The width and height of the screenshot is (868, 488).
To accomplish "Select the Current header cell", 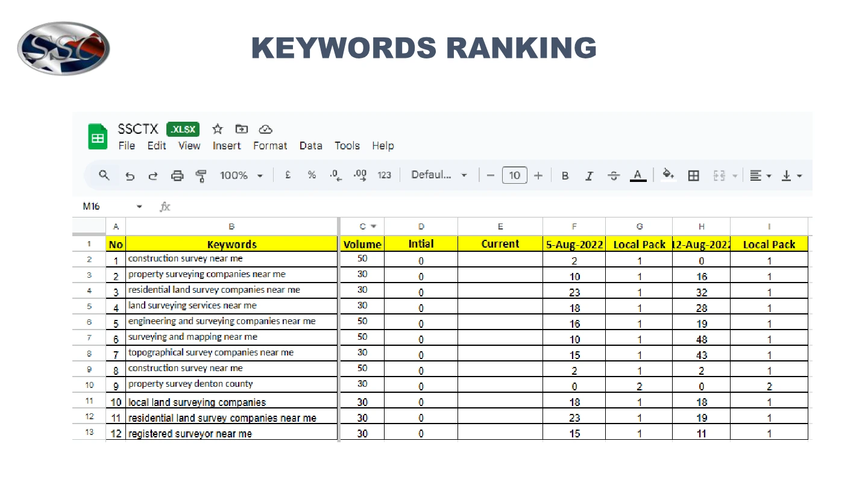I will pyautogui.click(x=500, y=244).
